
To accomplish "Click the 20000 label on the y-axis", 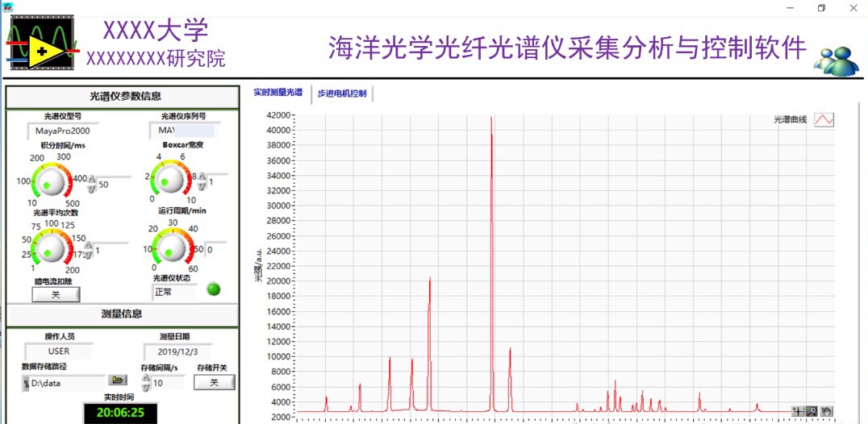I will tap(278, 281).
